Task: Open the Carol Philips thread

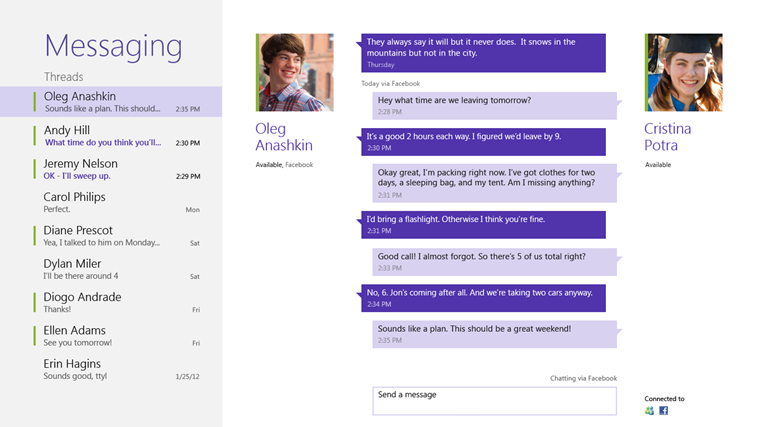Action: [x=111, y=202]
